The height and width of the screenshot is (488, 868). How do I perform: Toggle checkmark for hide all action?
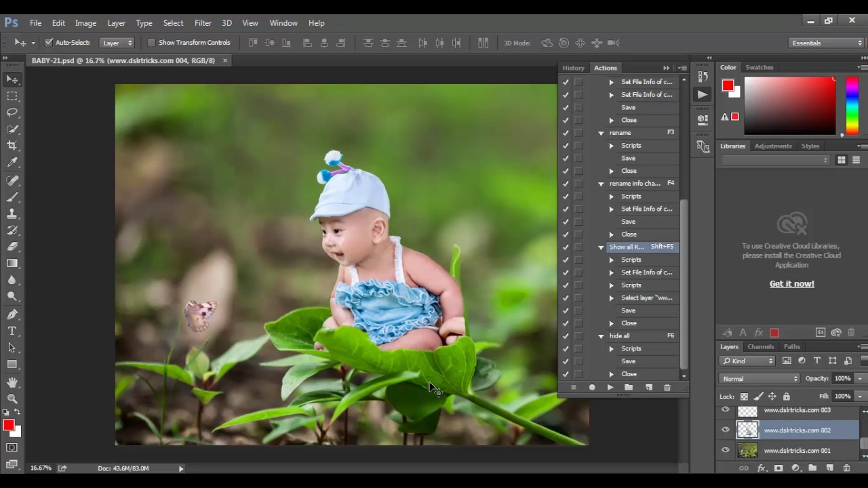click(x=566, y=335)
